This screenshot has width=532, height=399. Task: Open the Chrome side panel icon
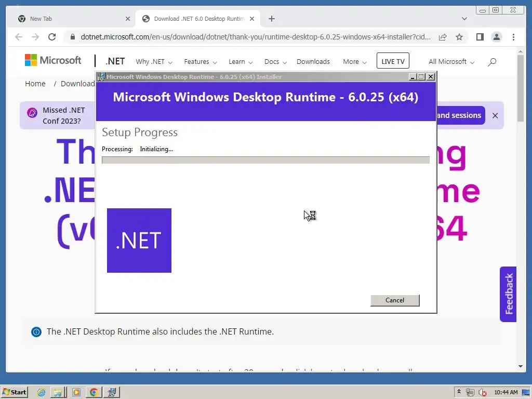click(x=480, y=37)
